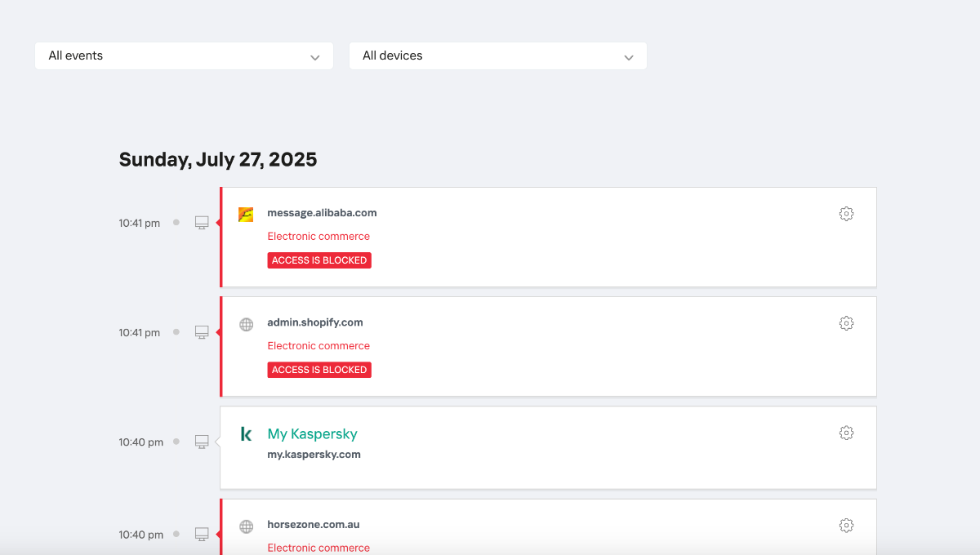Click the Sunday, July 27, 2025 date heading
Image resolution: width=980 pixels, height=555 pixels.
tap(218, 159)
